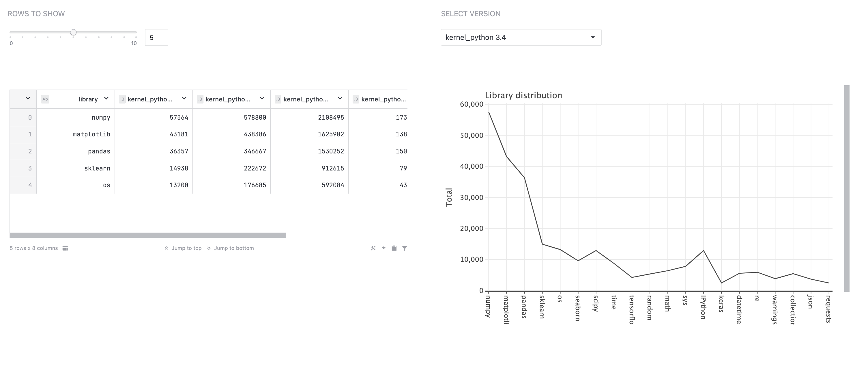
Task: Click the ROWS TO SHOW slider handle
Action: tap(74, 32)
